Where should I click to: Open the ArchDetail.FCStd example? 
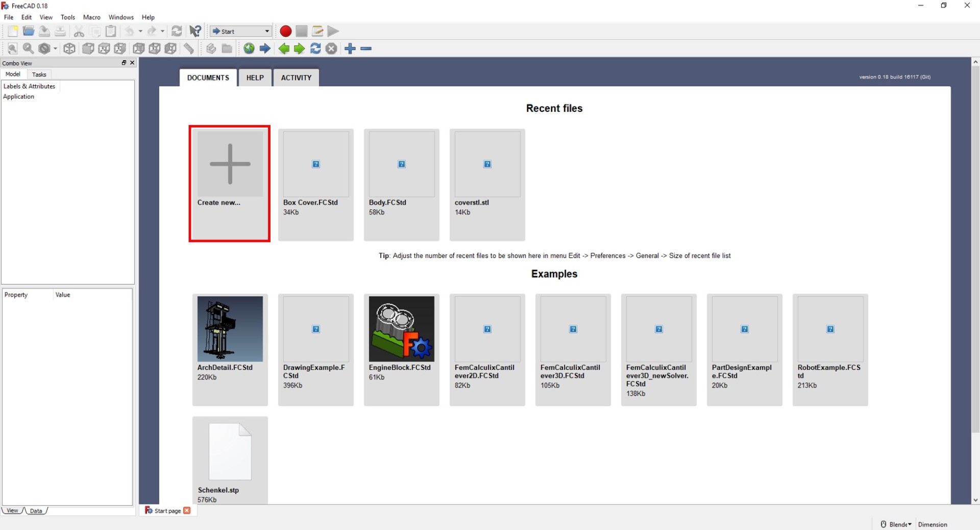230,350
